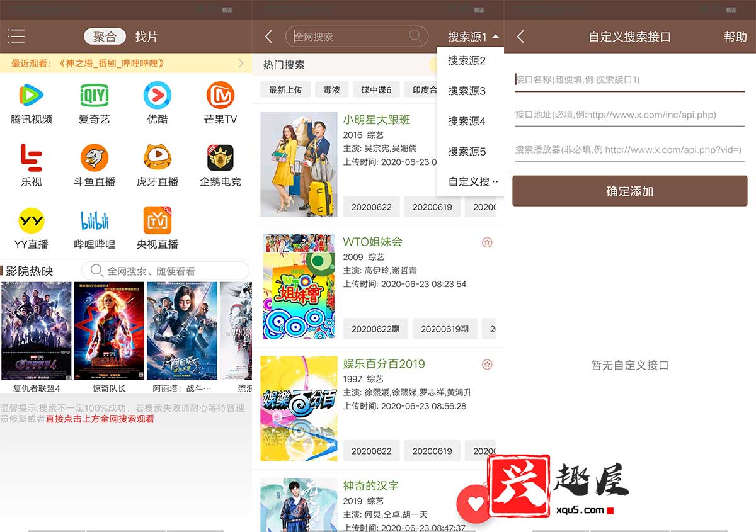756x532 pixels.
Task: Go back from 自定义搜索接口 screen
Action: point(520,37)
